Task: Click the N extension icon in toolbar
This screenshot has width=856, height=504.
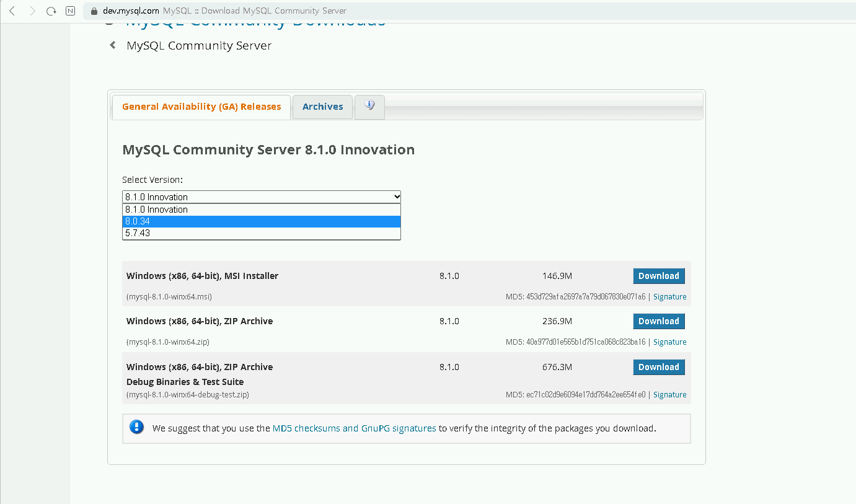Action: click(x=71, y=11)
